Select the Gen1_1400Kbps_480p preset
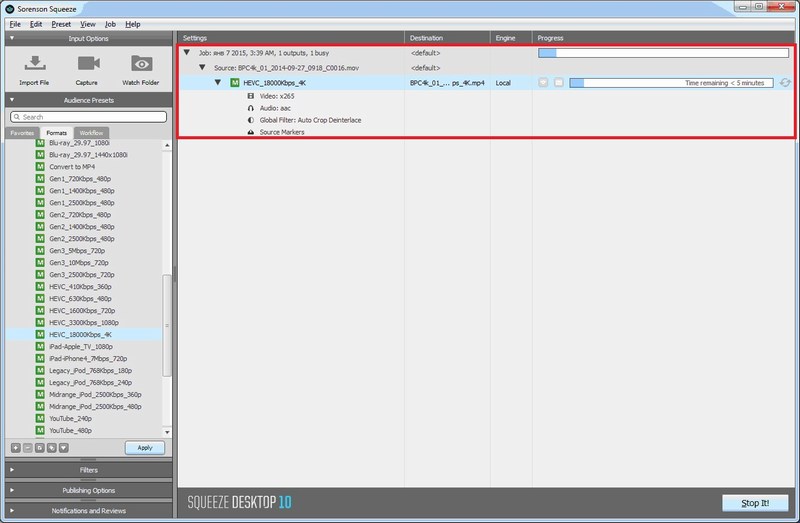Screen dimensions: 800x523 tap(84, 190)
